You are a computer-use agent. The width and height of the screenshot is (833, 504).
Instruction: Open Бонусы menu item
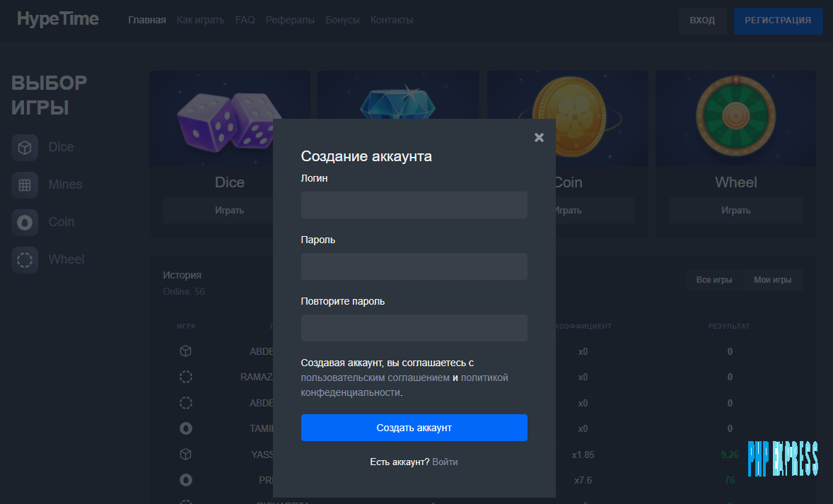tap(342, 20)
